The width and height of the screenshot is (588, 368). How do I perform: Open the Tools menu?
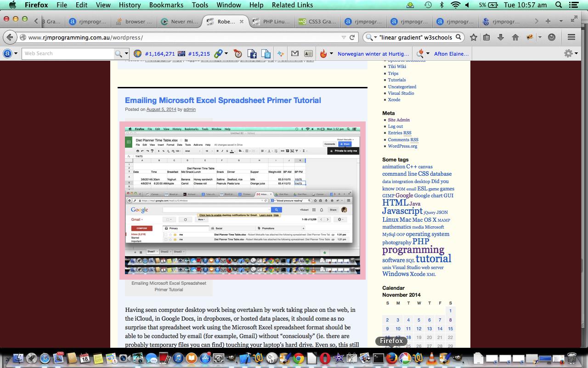(200, 5)
